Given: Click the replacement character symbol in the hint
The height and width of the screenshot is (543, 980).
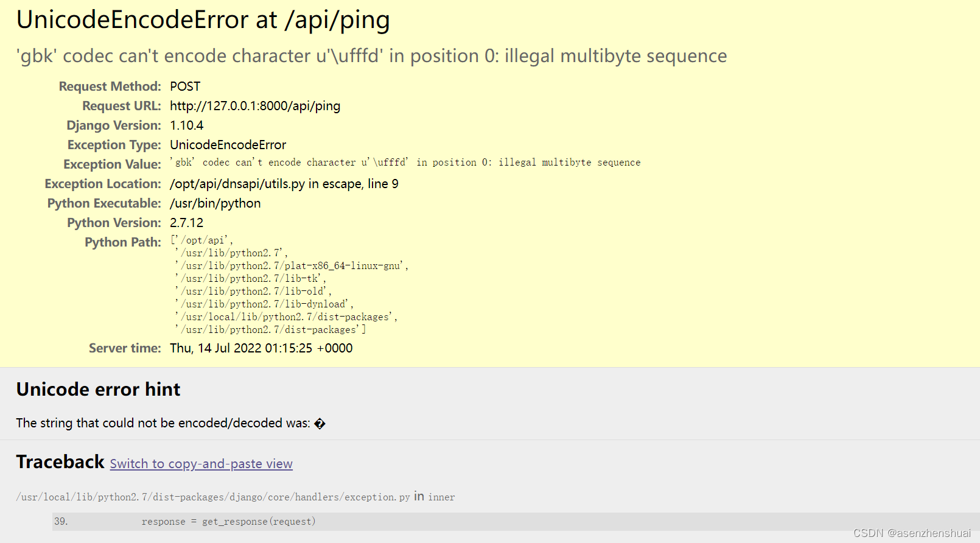Looking at the screenshot, I should point(320,424).
